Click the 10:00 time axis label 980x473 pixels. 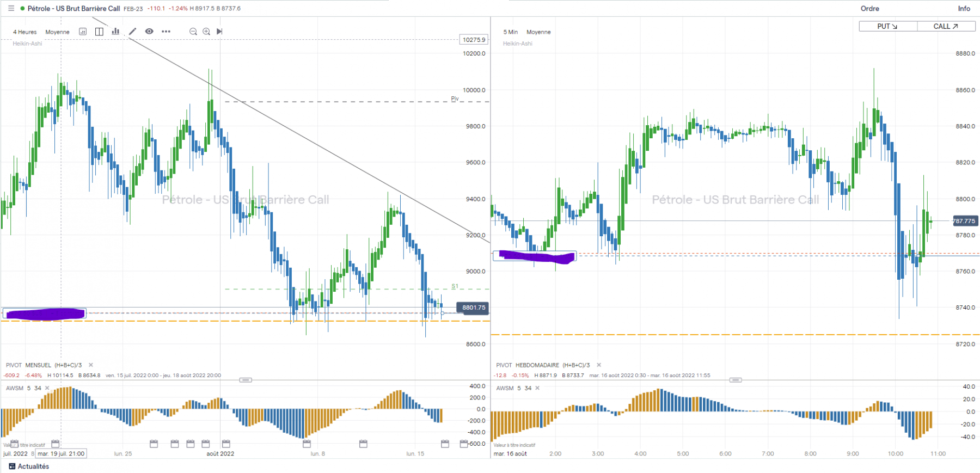pyautogui.click(x=896, y=453)
